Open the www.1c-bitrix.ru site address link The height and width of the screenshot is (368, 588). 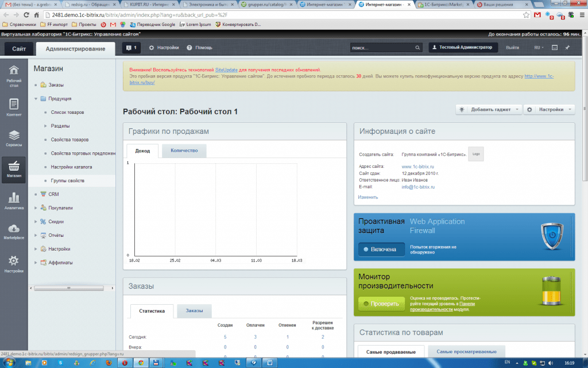pos(418,167)
